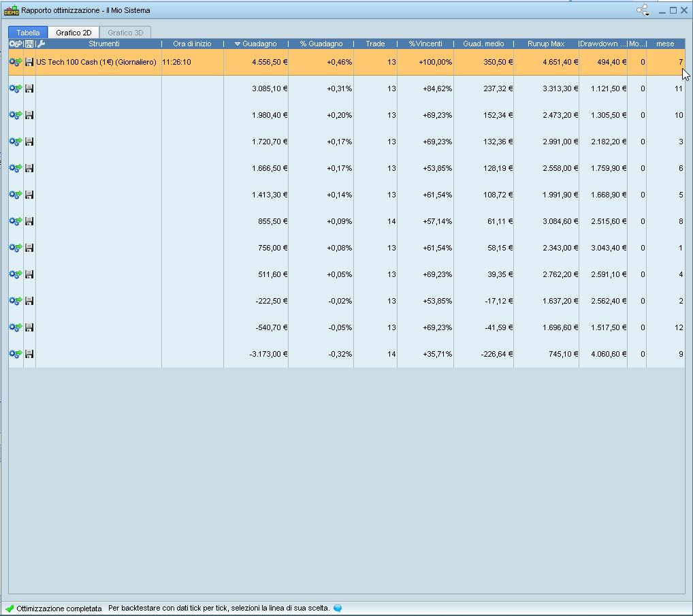Image resolution: width=693 pixels, height=616 pixels.
Task: Apply parameters icon in the 1.413,30 € row
Action: [x=16, y=195]
